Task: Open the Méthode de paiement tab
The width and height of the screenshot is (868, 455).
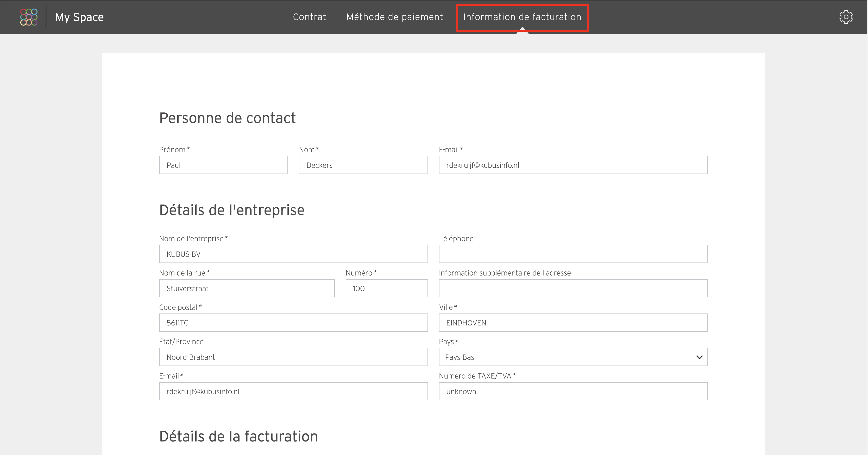Action: click(395, 17)
